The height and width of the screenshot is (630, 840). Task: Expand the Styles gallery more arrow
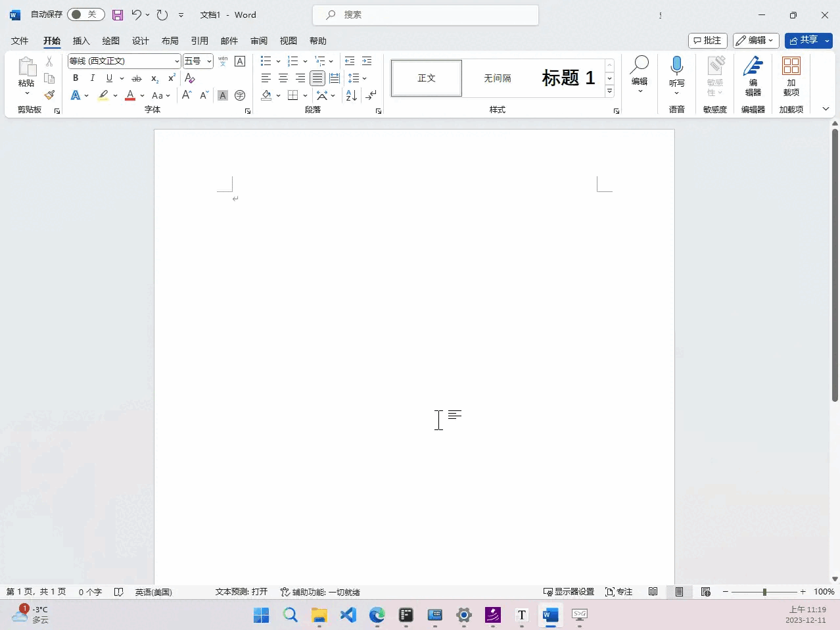pyautogui.click(x=609, y=91)
